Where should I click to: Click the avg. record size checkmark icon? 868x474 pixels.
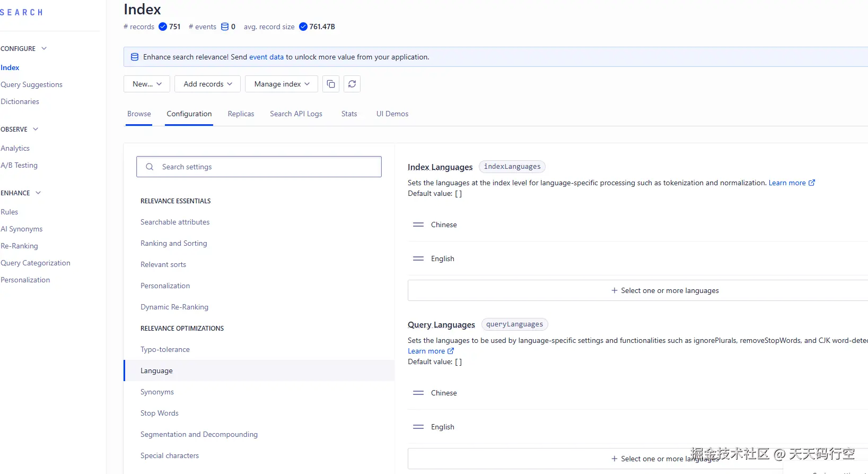pos(303,27)
